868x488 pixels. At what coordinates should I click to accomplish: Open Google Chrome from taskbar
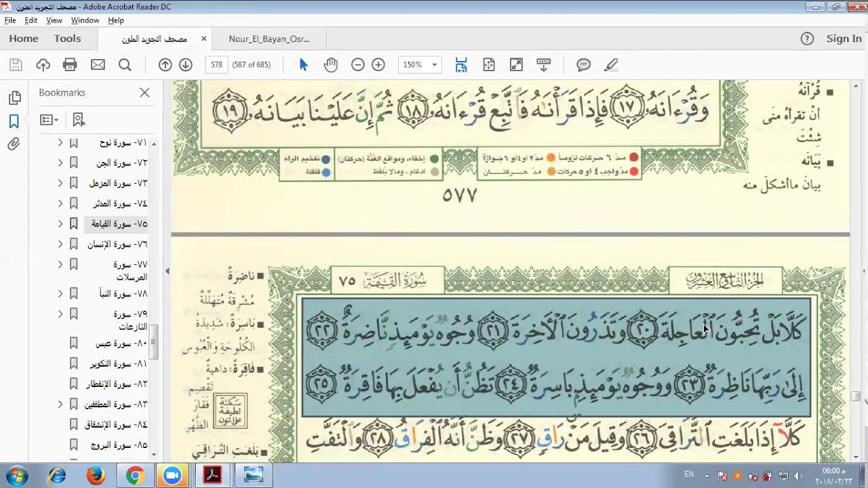134,476
